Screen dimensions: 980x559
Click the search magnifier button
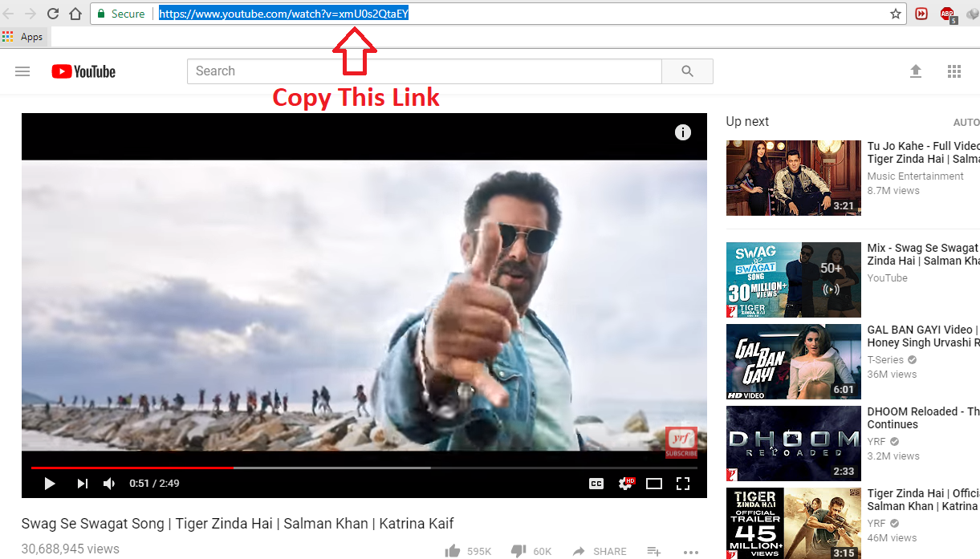tap(687, 71)
